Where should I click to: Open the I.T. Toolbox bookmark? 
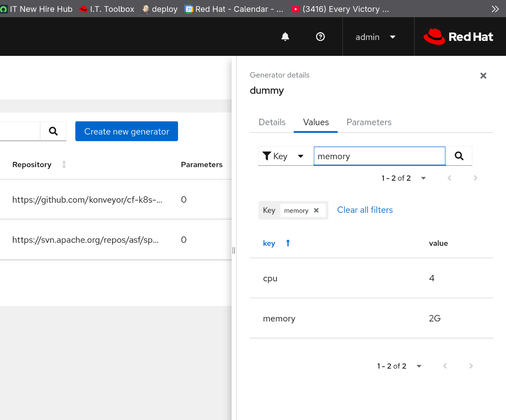pyautogui.click(x=107, y=9)
